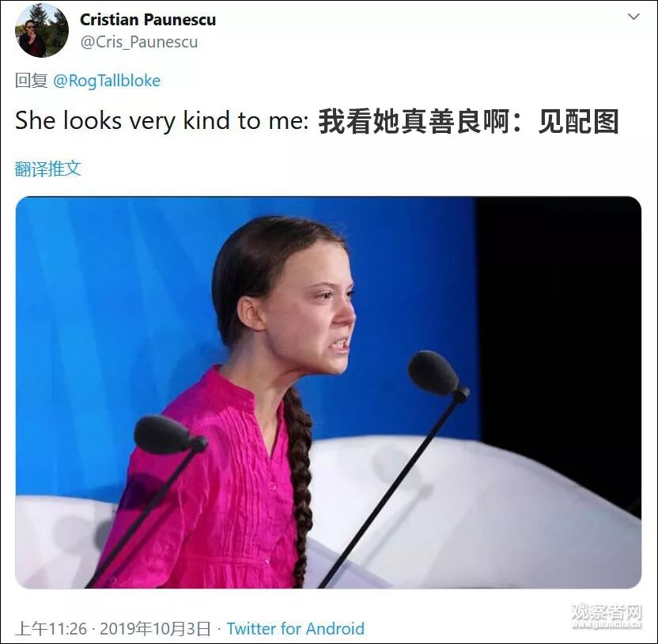
Task: Click the 见配图 text in the tweet
Action: point(578,121)
